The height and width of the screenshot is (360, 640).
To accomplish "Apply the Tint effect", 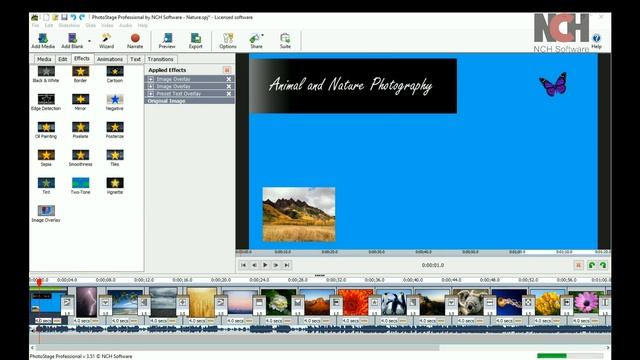I will (x=46, y=186).
